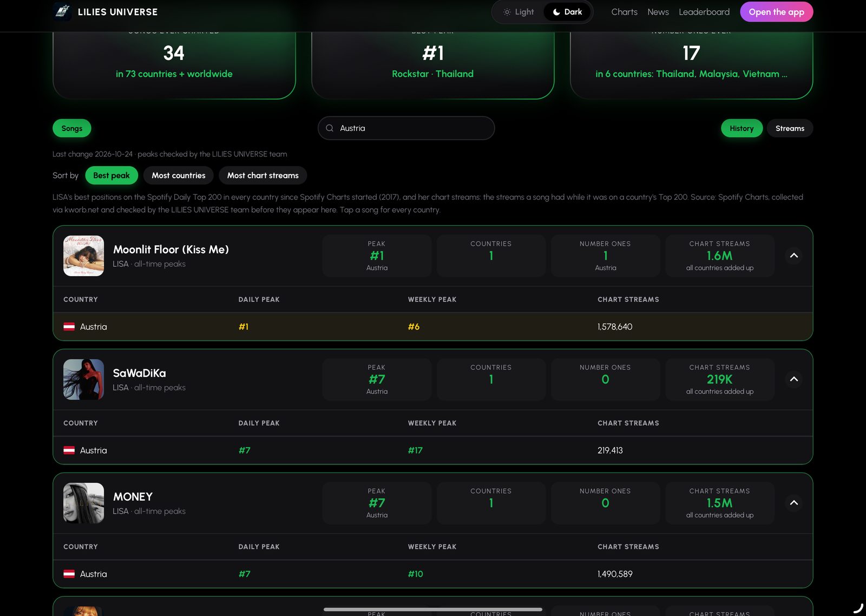Image resolution: width=866 pixels, height=616 pixels.
Task: Click chart streams value 219,413
Action: (x=610, y=450)
